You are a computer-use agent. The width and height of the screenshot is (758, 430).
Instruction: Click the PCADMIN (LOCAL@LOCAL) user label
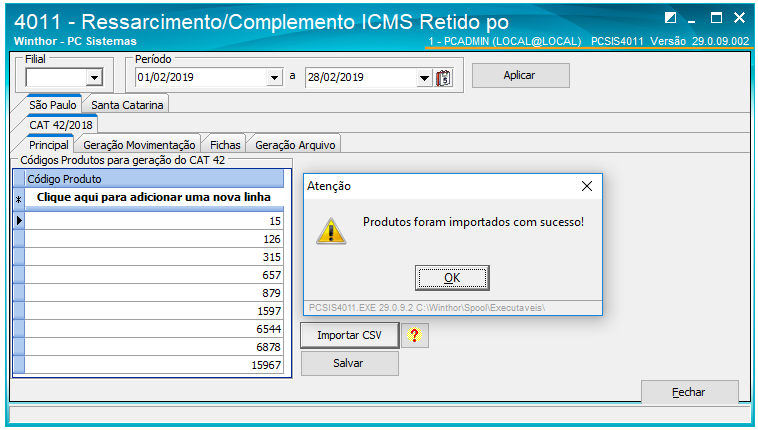pyautogui.click(x=505, y=42)
